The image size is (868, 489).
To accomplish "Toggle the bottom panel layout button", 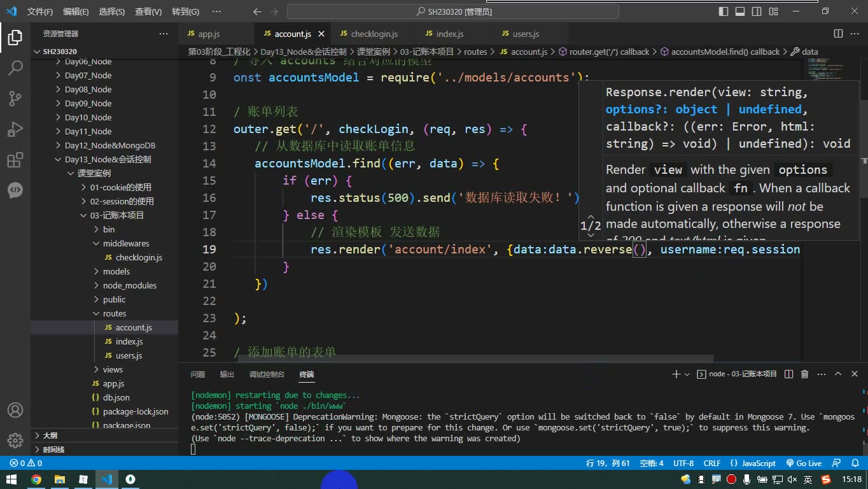I will [x=740, y=11].
